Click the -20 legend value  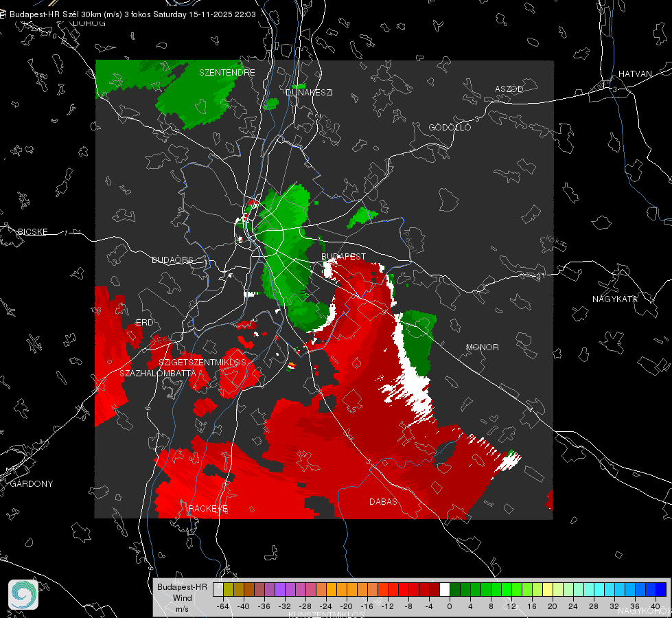[346, 606]
